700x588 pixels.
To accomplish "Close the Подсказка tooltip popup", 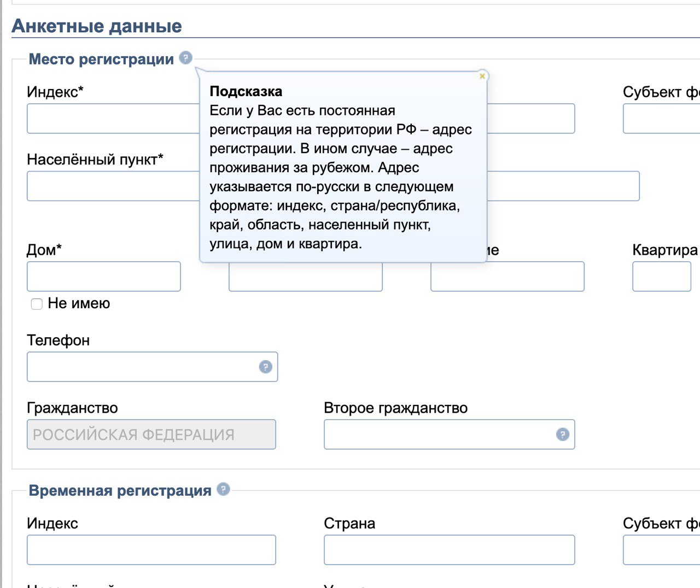I will click(x=482, y=76).
